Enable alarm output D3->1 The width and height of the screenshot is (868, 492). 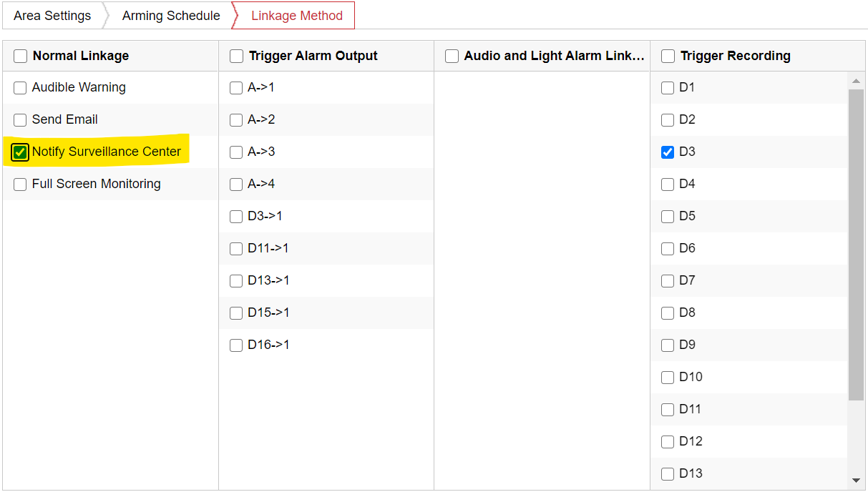236,217
